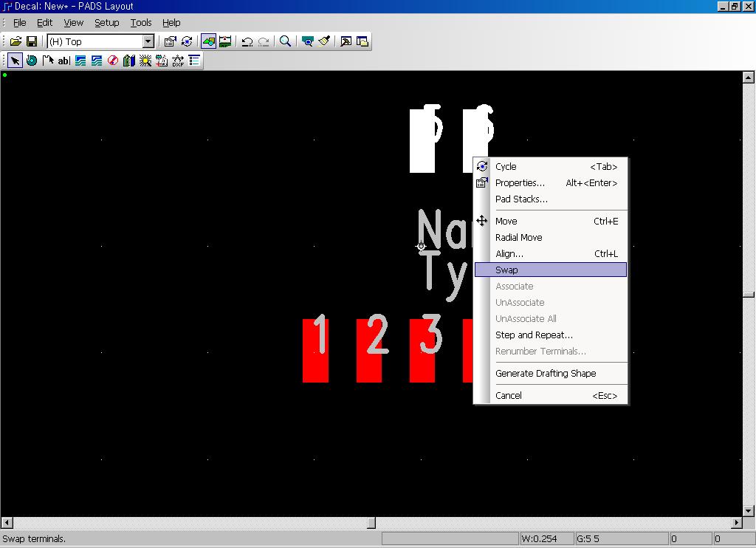Open the Project Explorer window icon
Image resolution: width=756 pixels, height=548 pixels.
point(362,41)
